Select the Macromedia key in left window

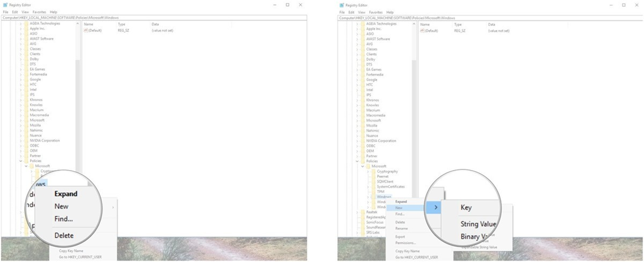coord(39,115)
